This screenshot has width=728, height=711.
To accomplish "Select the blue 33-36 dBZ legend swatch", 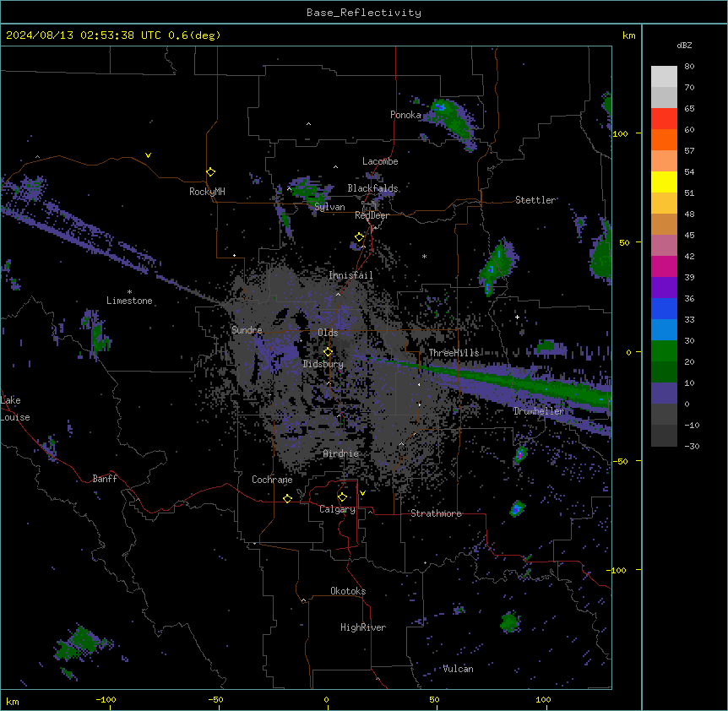I will (664, 308).
